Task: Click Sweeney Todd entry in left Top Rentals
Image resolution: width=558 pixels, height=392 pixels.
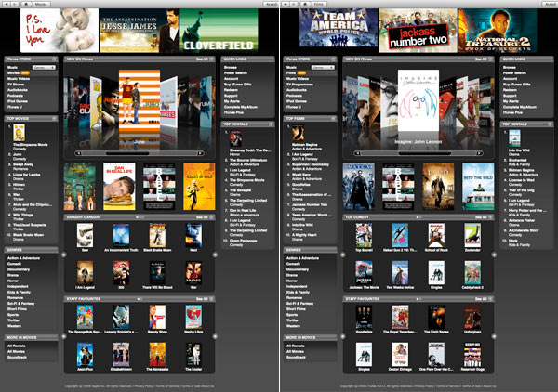Action: click(x=250, y=150)
